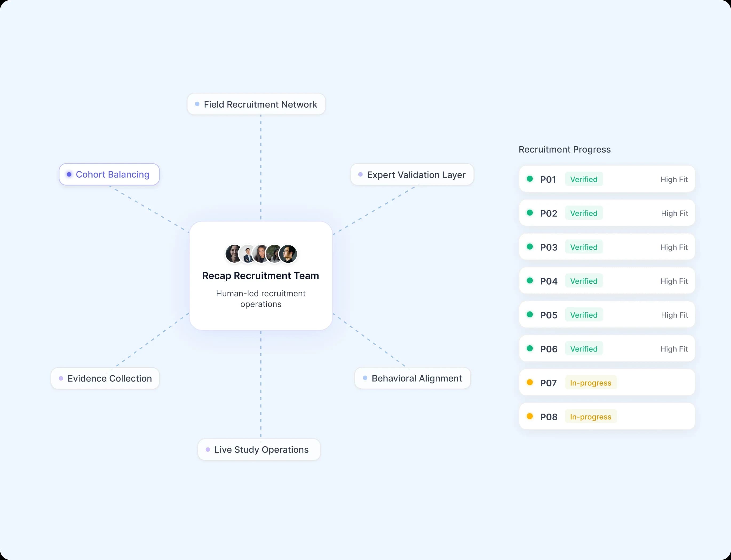Click the first team member avatar
Viewport: 731px width, 560px height.
[233, 254]
